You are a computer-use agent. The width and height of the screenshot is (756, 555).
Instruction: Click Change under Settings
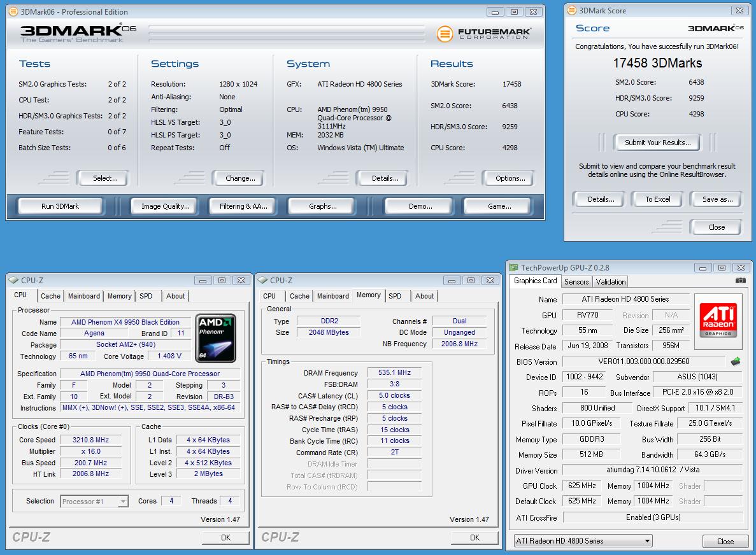[x=240, y=178]
